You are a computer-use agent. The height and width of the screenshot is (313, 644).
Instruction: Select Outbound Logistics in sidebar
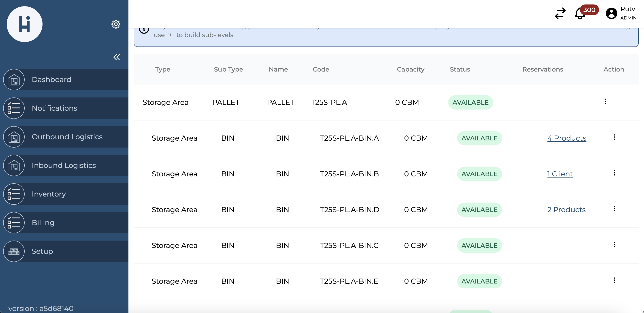click(x=67, y=137)
